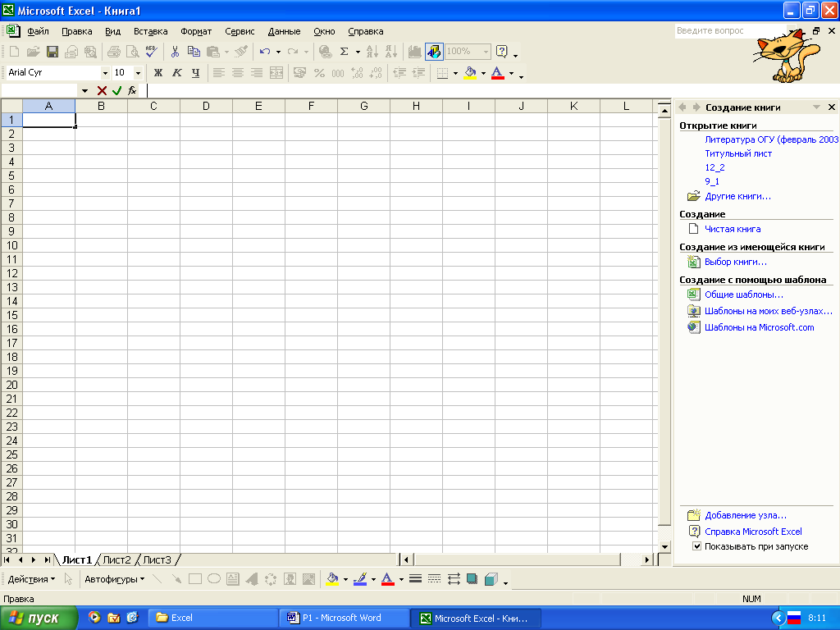
Task: Click the Undo arrow icon
Action: pos(265,52)
